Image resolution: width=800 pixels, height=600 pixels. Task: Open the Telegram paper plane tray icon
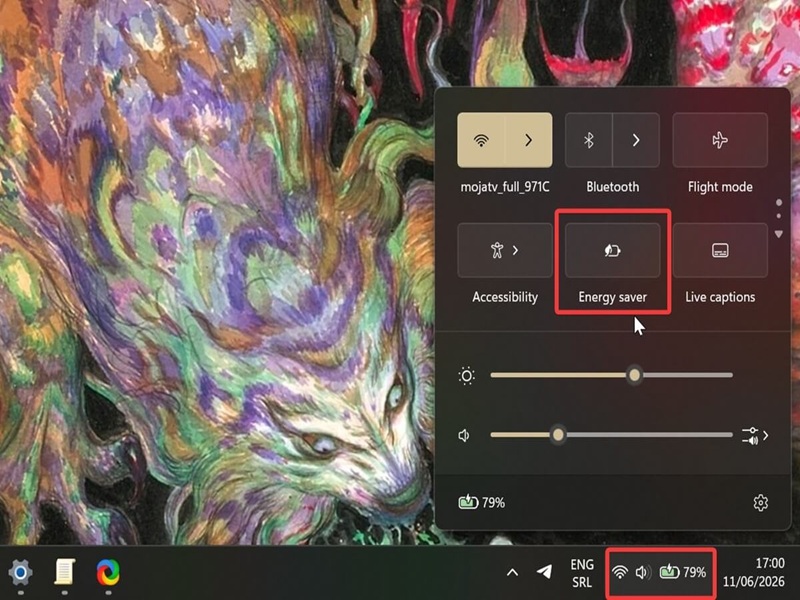[x=544, y=571]
